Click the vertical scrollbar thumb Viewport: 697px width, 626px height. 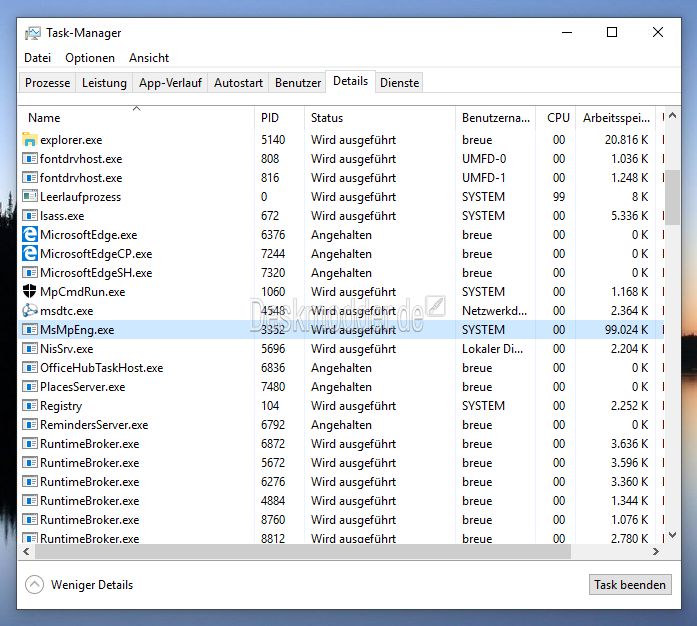(x=673, y=197)
